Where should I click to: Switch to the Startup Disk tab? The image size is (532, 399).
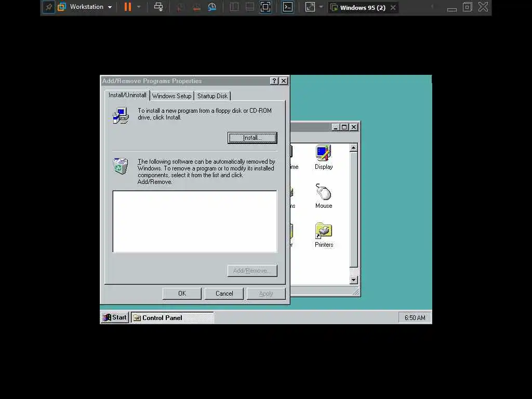(x=212, y=96)
